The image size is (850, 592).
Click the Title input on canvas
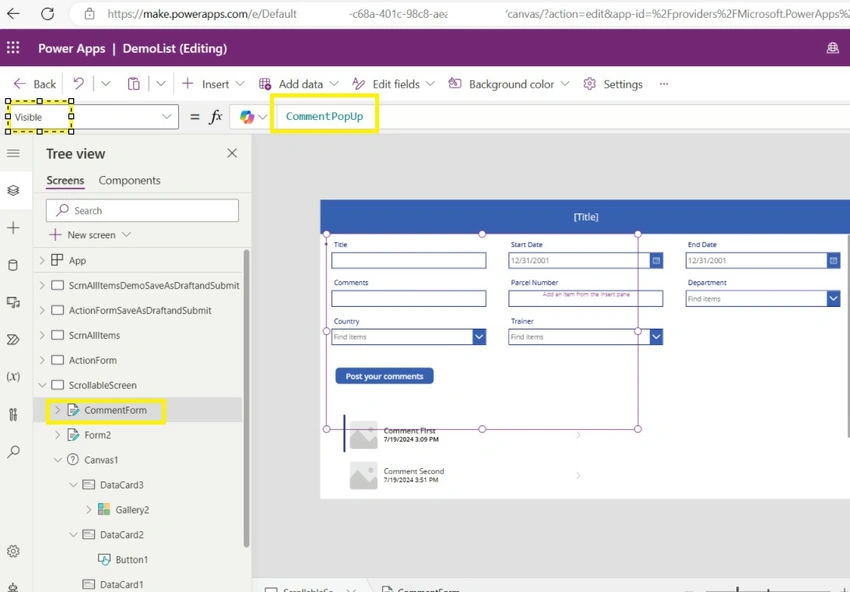[409, 260]
